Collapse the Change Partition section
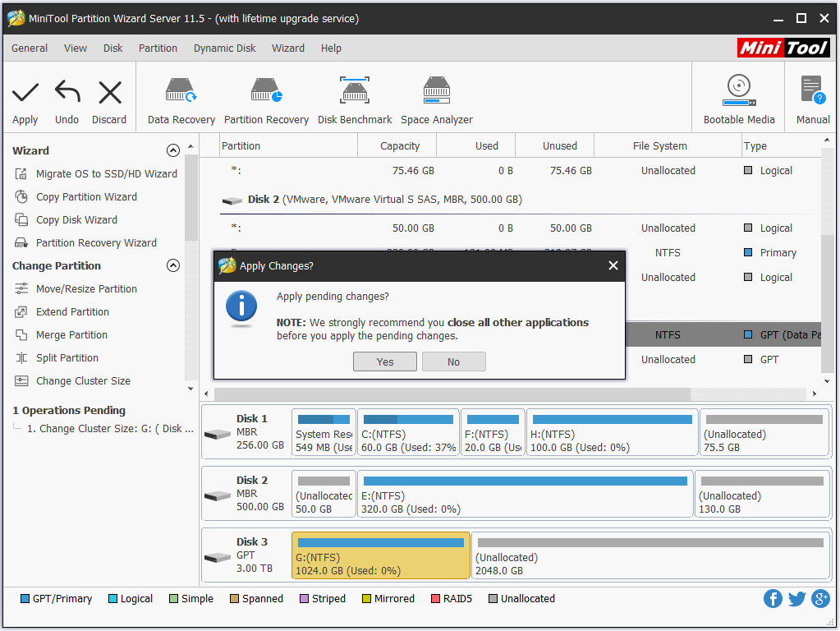The width and height of the screenshot is (840, 631). pyautogui.click(x=173, y=265)
